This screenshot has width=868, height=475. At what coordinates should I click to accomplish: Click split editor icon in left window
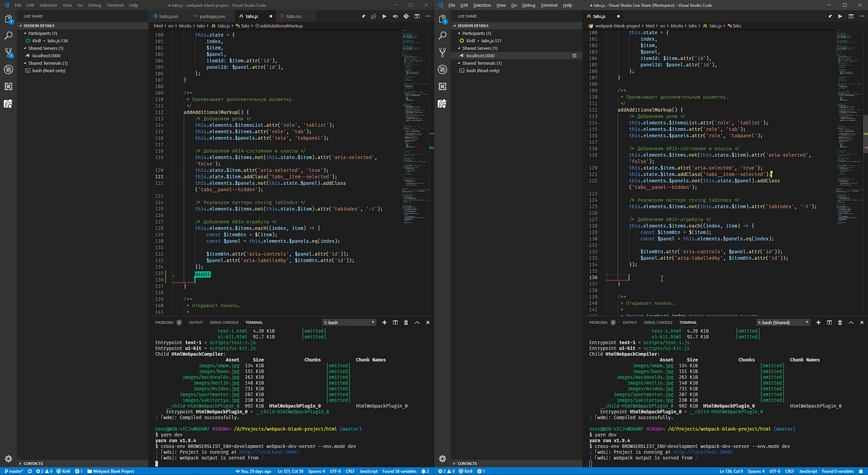tap(417, 16)
